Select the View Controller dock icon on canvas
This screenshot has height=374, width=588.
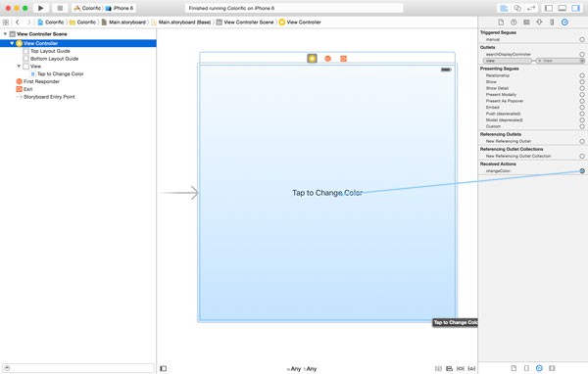[x=312, y=59]
